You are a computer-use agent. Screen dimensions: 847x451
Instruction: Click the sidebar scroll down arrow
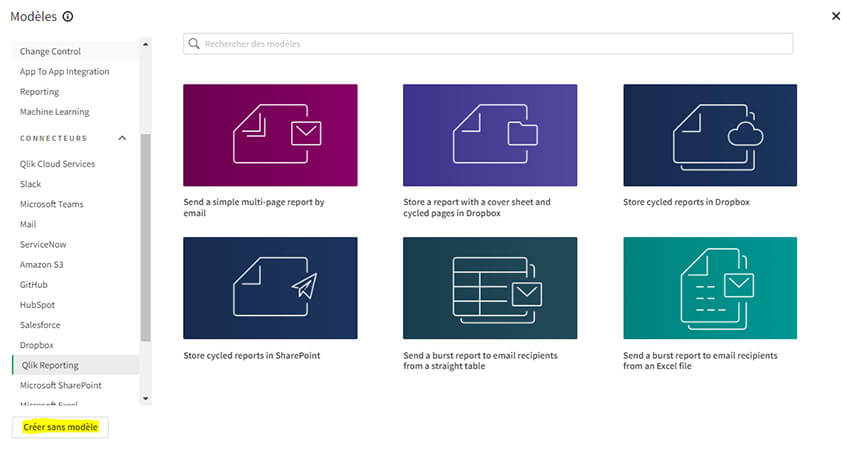click(x=145, y=399)
